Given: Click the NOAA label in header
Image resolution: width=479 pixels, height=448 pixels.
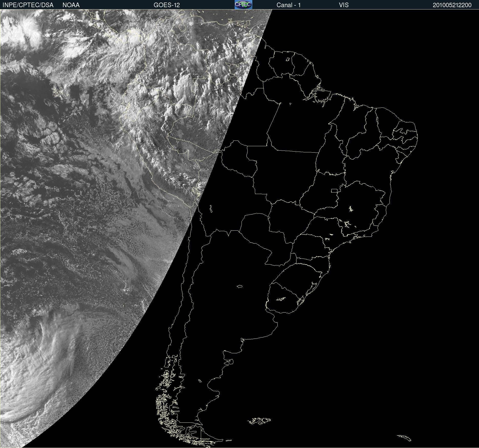Looking at the screenshot, I should [x=71, y=5].
